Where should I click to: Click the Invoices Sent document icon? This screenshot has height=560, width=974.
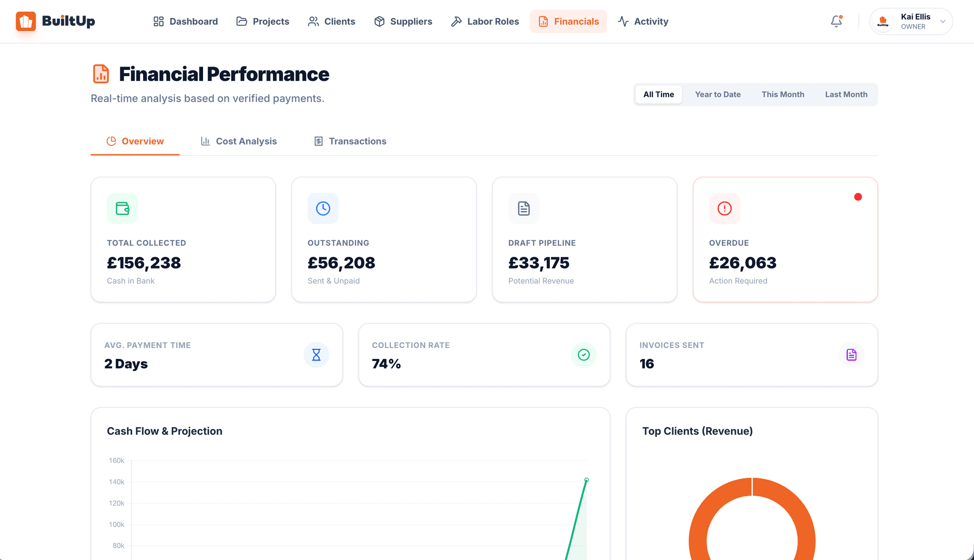point(851,355)
